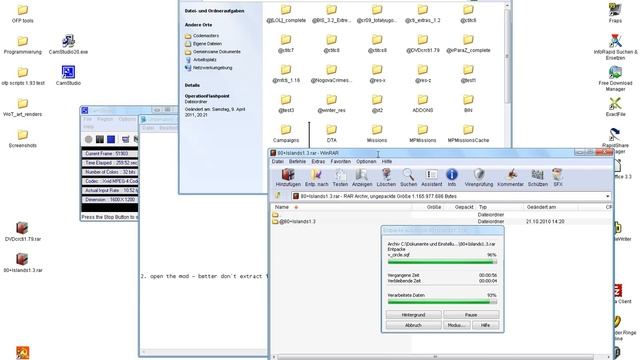Click Gemeinsame Dokumente in Explorer sidebar
The width and height of the screenshot is (640, 360).
[x=216, y=52]
